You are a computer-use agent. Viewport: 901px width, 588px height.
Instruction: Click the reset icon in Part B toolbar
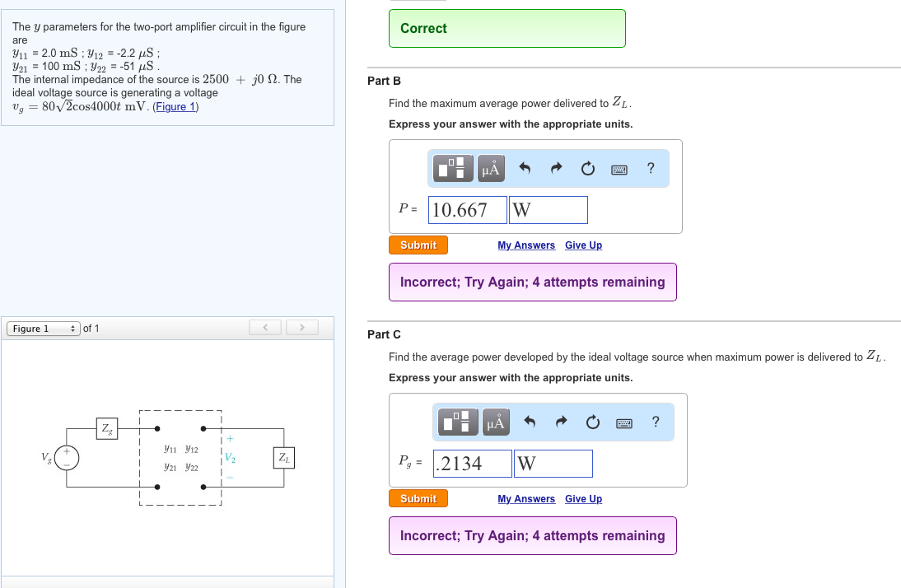[587, 170]
